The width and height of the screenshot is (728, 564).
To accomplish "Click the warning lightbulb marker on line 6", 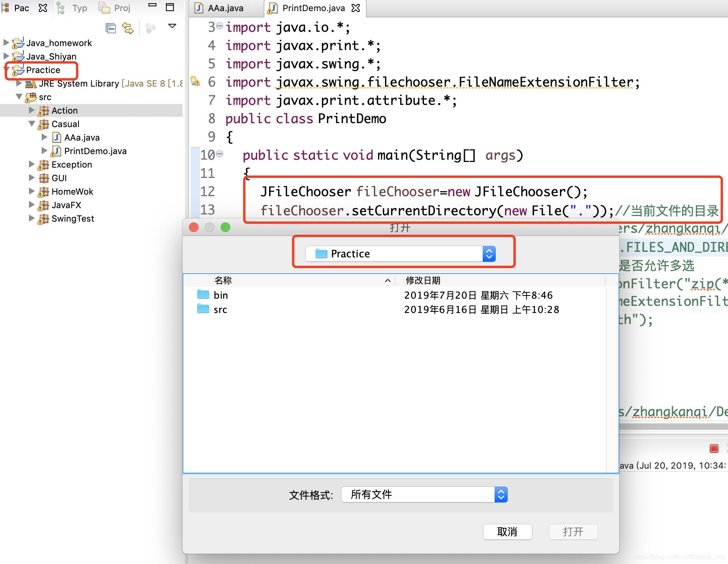I will [x=195, y=81].
